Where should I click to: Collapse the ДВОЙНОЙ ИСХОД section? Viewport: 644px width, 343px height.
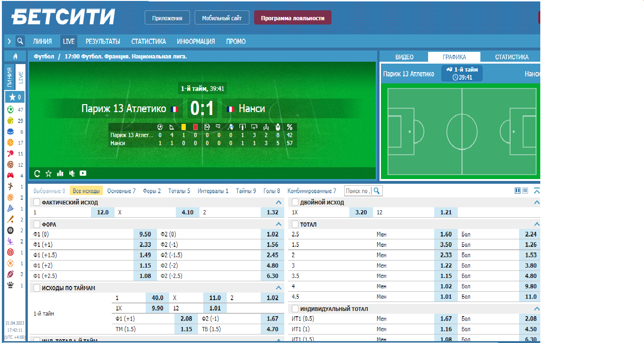point(536,203)
